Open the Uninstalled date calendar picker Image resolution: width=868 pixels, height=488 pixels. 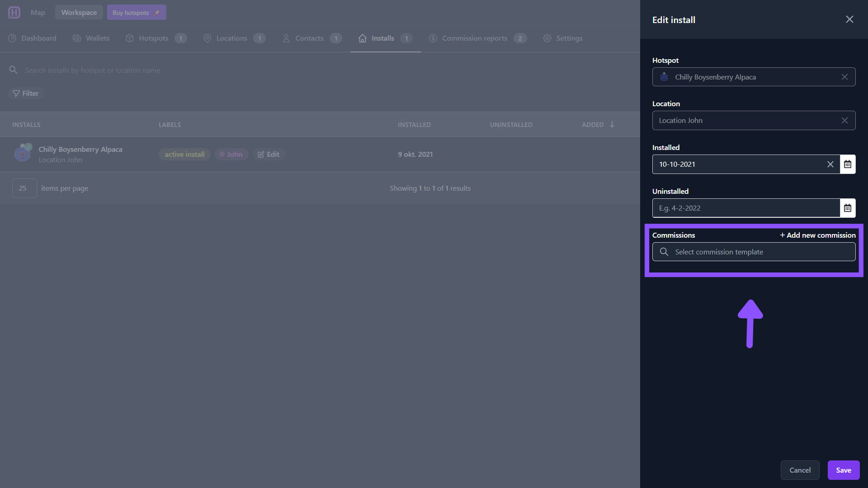(848, 208)
